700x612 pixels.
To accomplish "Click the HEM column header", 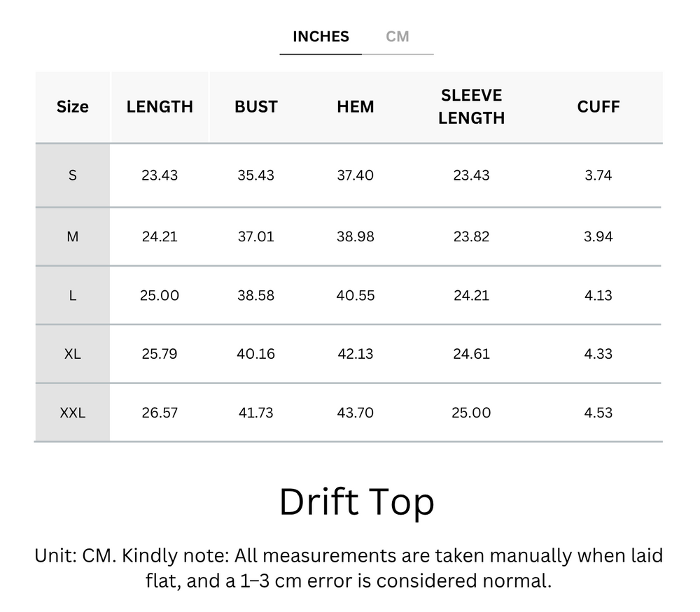I will 356,106.
